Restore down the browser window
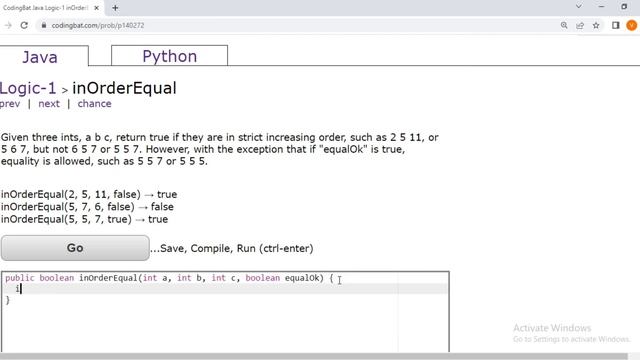 (x=624, y=7)
